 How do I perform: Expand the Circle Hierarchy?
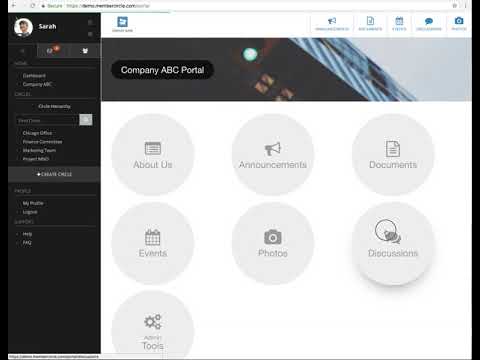(54, 106)
